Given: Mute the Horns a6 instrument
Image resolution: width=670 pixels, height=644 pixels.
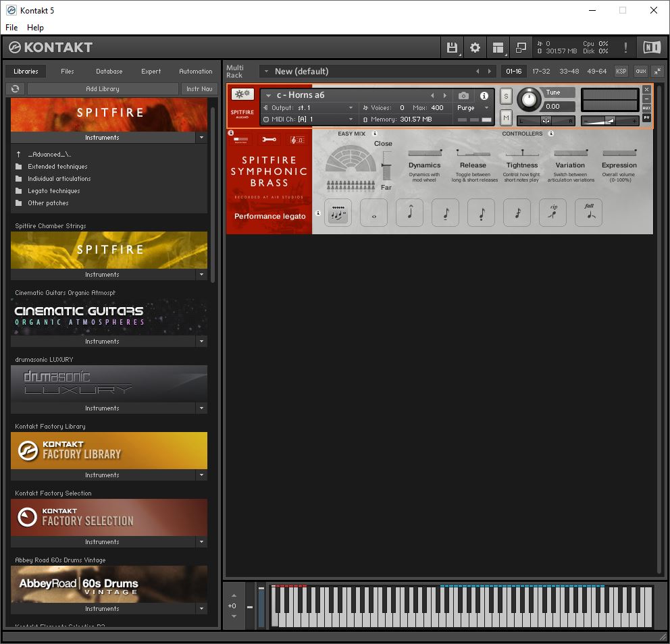Looking at the screenshot, I should tap(506, 117).
